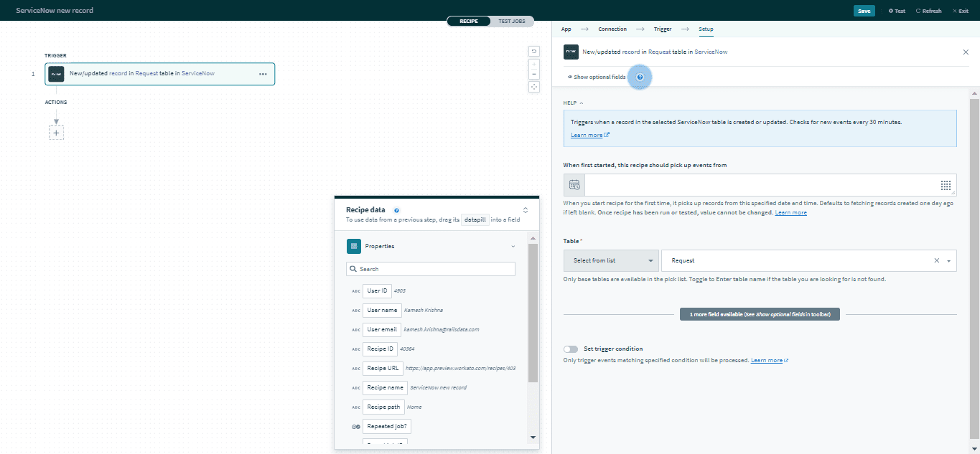
Task: Clear the Request table selection
Action: [x=936, y=260]
